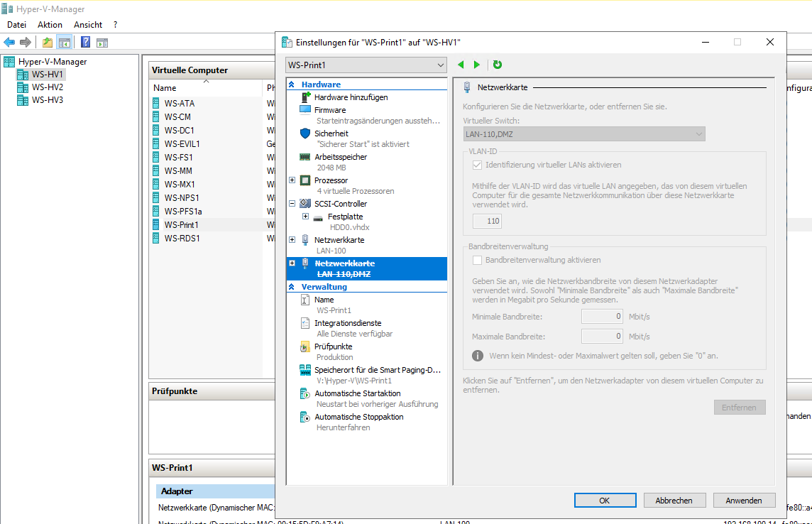Open the ? help menu
The height and width of the screenshot is (524, 812).
coord(115,25)
